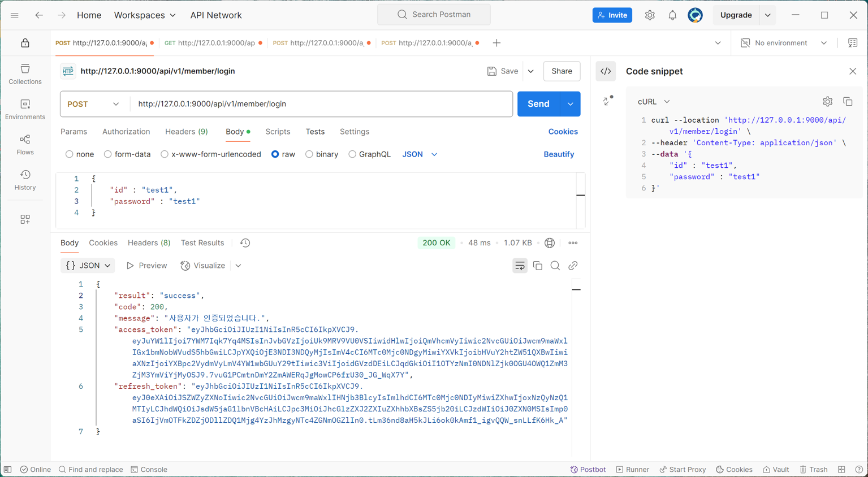Open the GET request tab
This screenshot has width=868, height=477.
click(213, 43)
